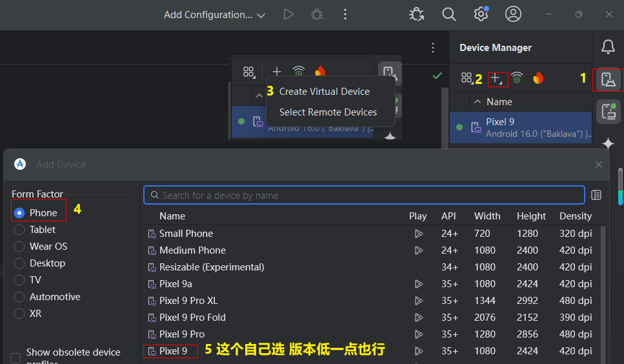The image size is (624, 364).
Task: Click the plus Add device icon in Device Manager
Action: click(x=496, y=78)
